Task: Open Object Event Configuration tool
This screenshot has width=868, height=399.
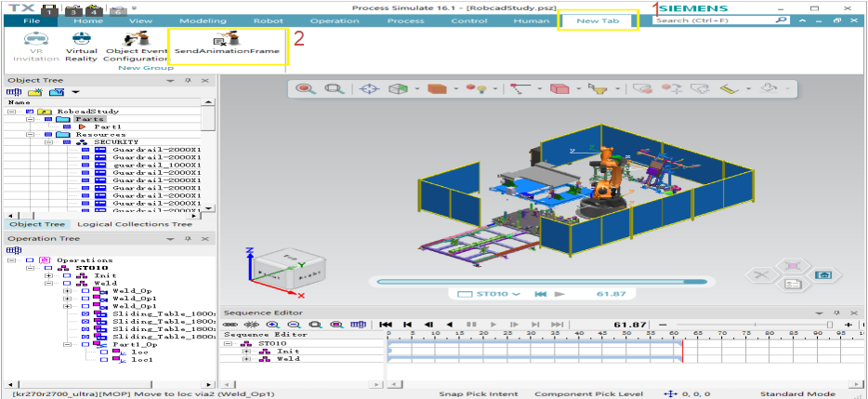Action: point(135,46)
